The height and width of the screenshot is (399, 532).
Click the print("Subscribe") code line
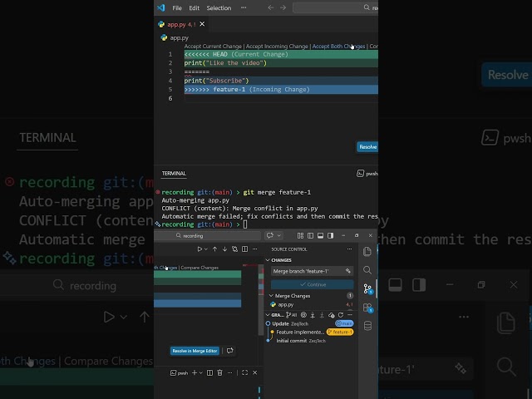click(x=281, y=81)
